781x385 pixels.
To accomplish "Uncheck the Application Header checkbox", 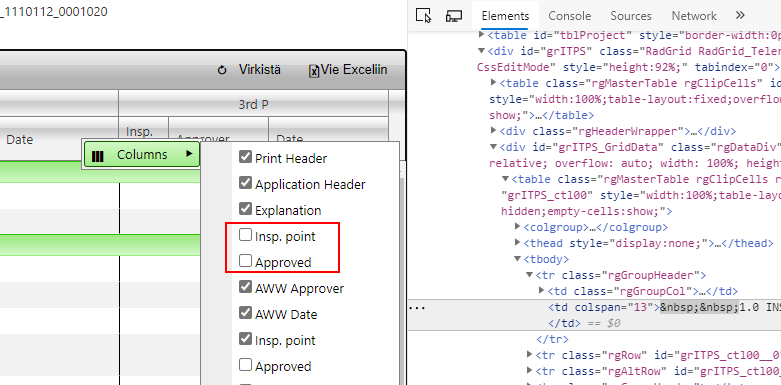I will click(245, 183).
